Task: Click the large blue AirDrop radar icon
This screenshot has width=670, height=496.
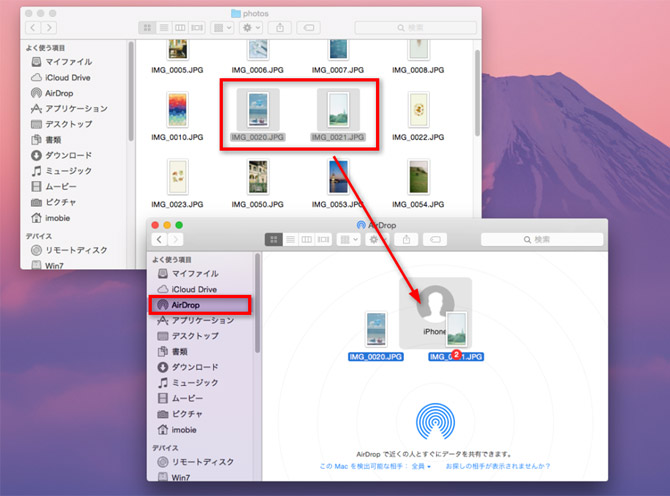Action: coord(435,425)
